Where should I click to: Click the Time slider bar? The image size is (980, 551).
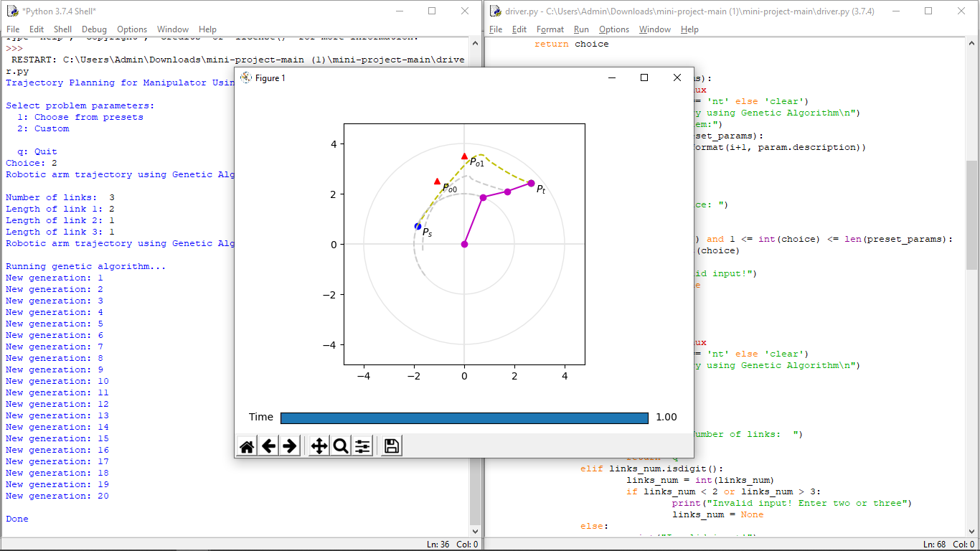click(x=464, y=418)
